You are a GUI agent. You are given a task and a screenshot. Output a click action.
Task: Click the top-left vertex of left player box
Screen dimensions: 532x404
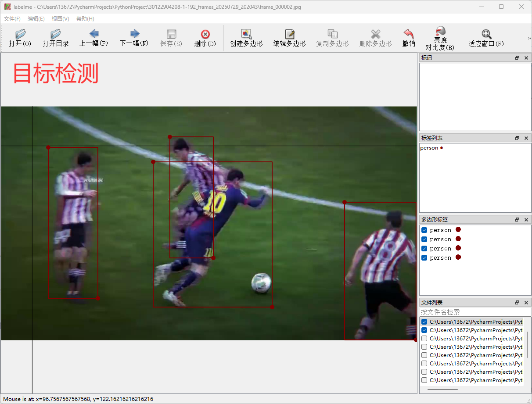[48, 147]
